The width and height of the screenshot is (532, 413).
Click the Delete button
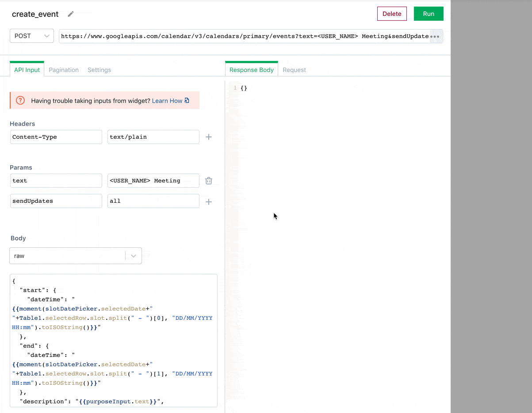click(391, 14)
